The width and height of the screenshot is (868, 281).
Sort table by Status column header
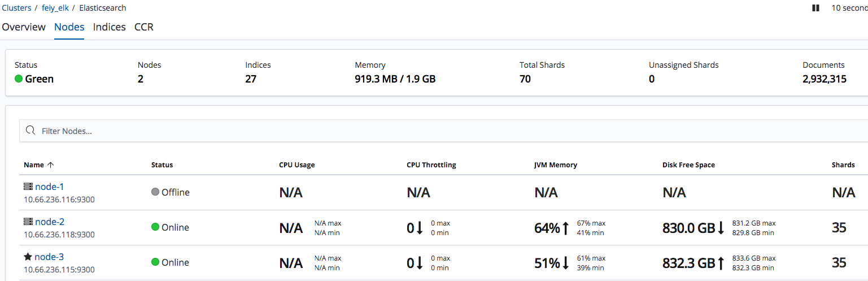[x=162, y=165]
